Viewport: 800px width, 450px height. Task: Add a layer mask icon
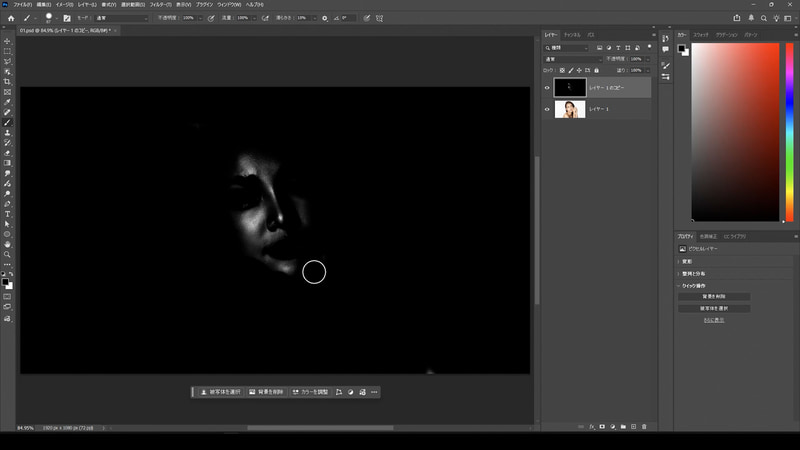[602, 427]
